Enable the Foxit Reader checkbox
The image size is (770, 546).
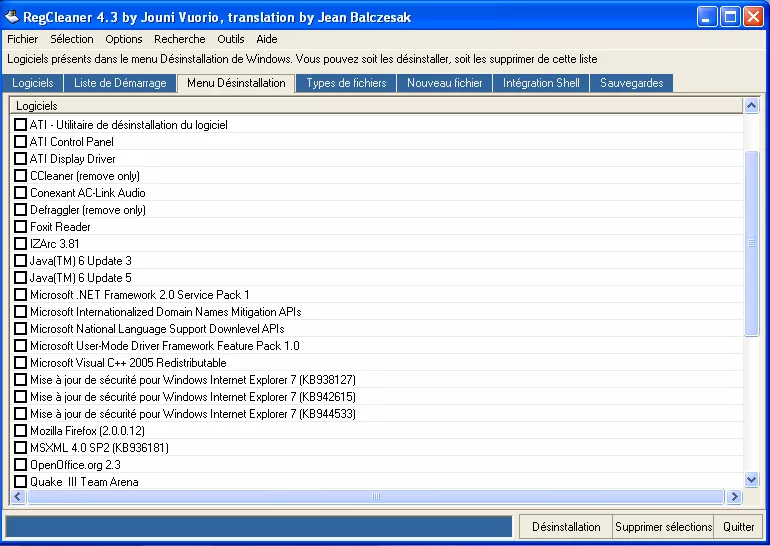[x=21, y=227]
